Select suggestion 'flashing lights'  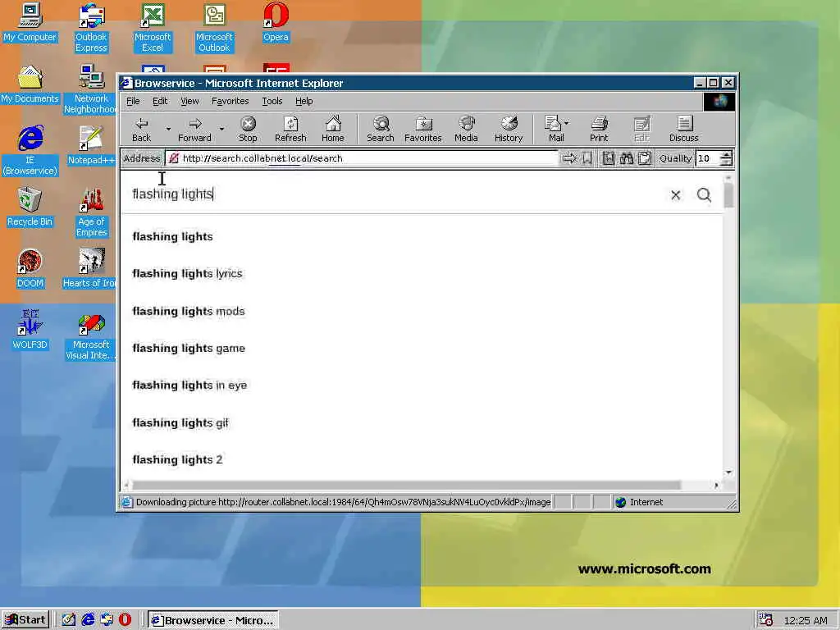[172, 237]
